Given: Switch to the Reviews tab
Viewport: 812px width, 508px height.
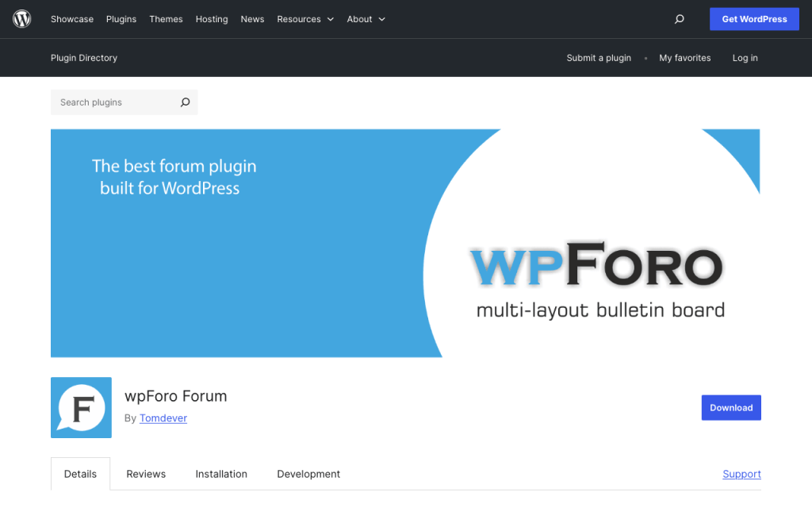Looking at the screenshot, I should 146,474.
